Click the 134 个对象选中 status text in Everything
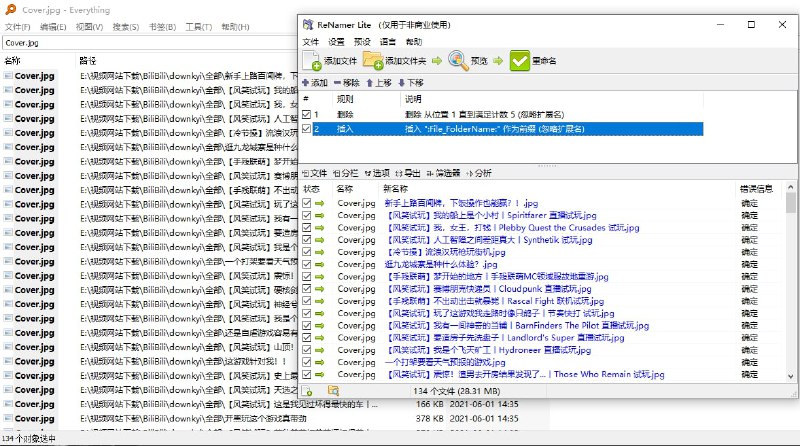The image size is (800, 446). point(29,438)
